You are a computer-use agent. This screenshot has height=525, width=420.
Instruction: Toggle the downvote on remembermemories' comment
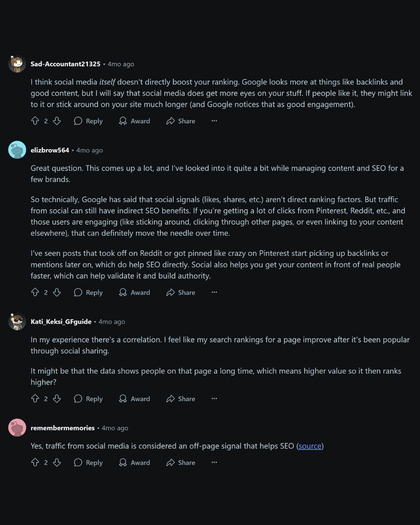click(x=57, y=462)
